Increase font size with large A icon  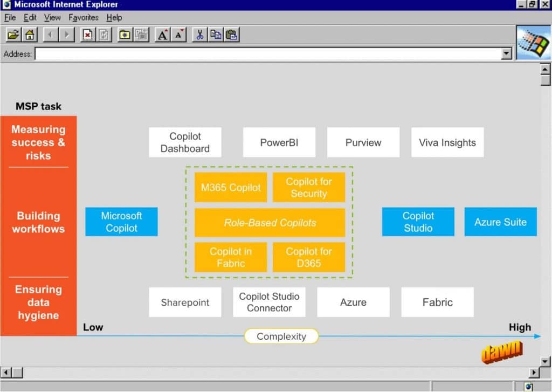coord(162,35)
